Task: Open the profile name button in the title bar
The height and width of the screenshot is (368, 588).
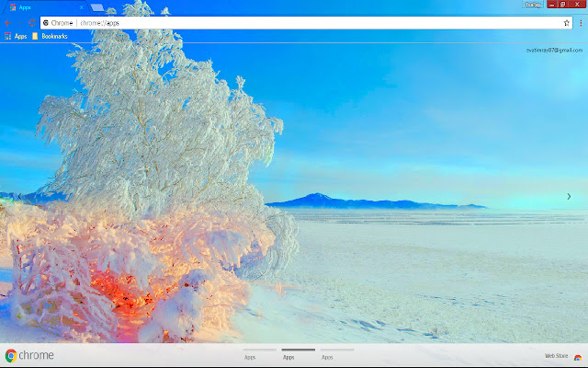Action: [x=533, y=5]
